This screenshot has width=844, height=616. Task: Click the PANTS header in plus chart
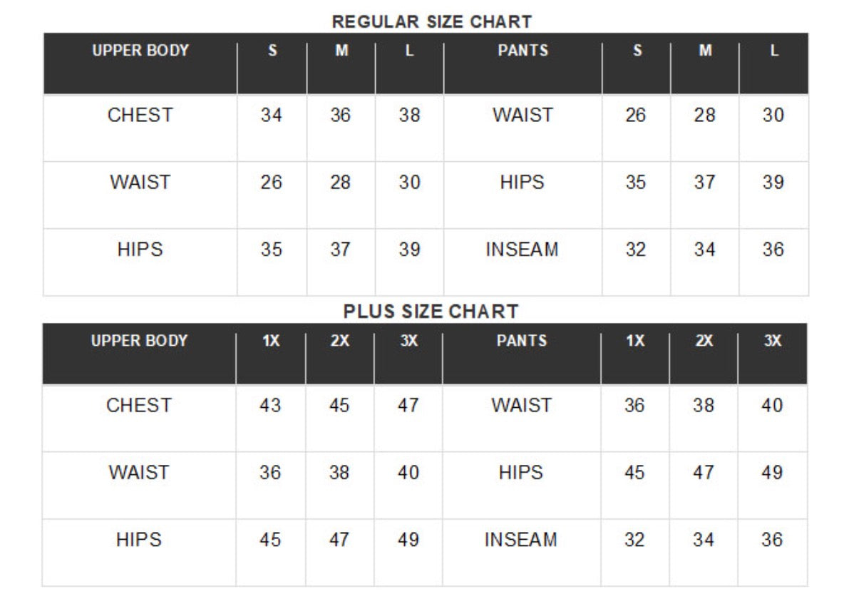click(x=522, y=340)
